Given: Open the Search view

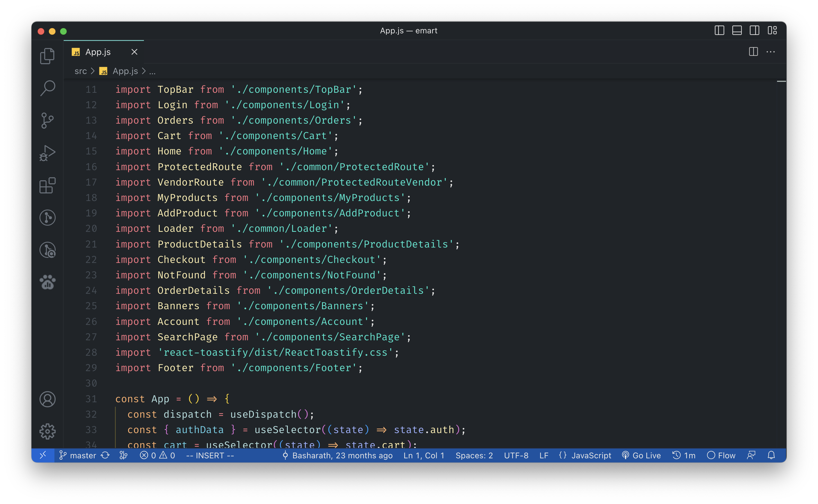Looking at the screenshot, I should pyautogui.click(x=47, y=88).
